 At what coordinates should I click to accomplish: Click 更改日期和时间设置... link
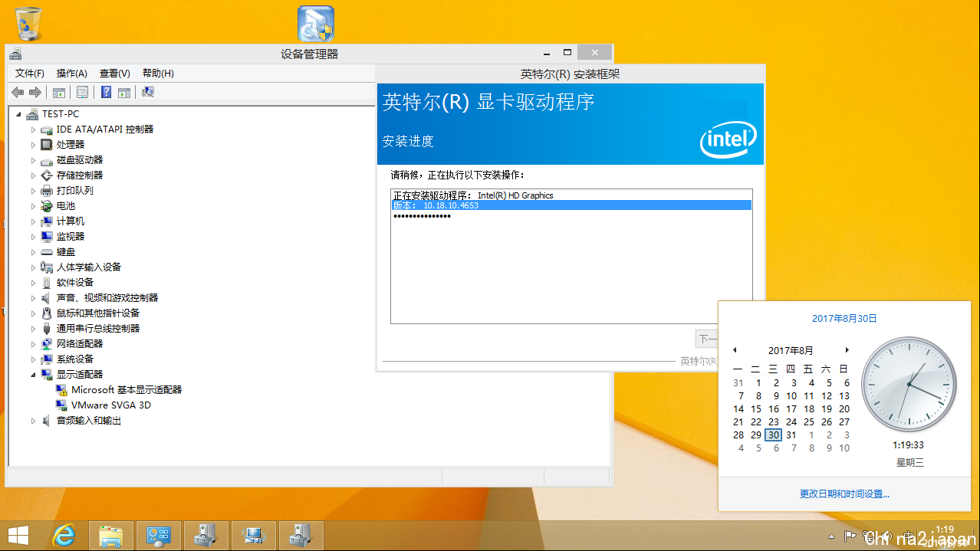(844, 494)
